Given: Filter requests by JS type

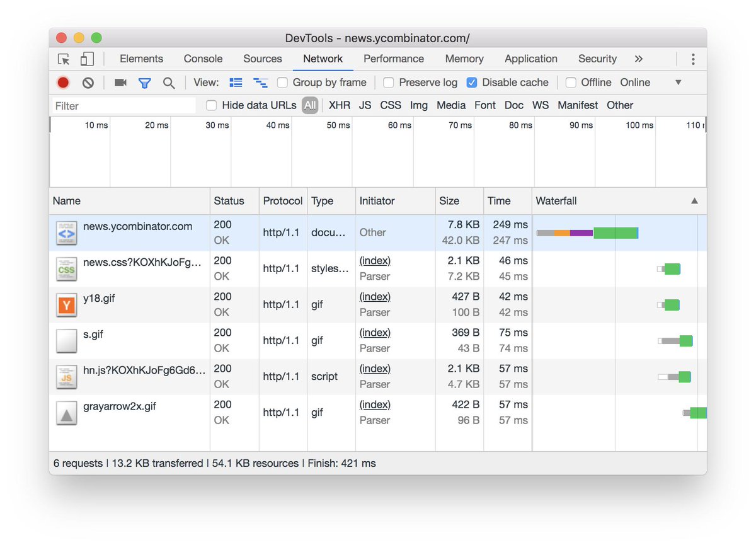Looking at the screenshot, I should (x=365, y=105).
